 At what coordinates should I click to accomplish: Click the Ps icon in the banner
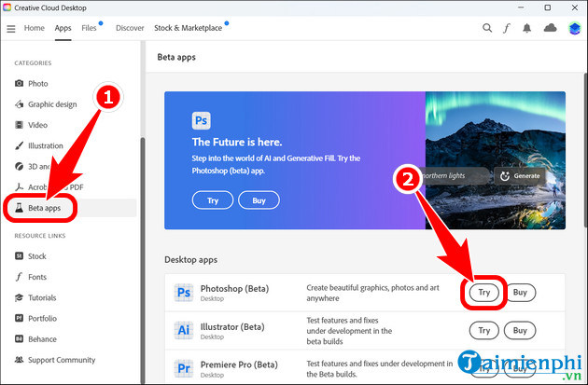pyautogui.click(x=201, y=120)
